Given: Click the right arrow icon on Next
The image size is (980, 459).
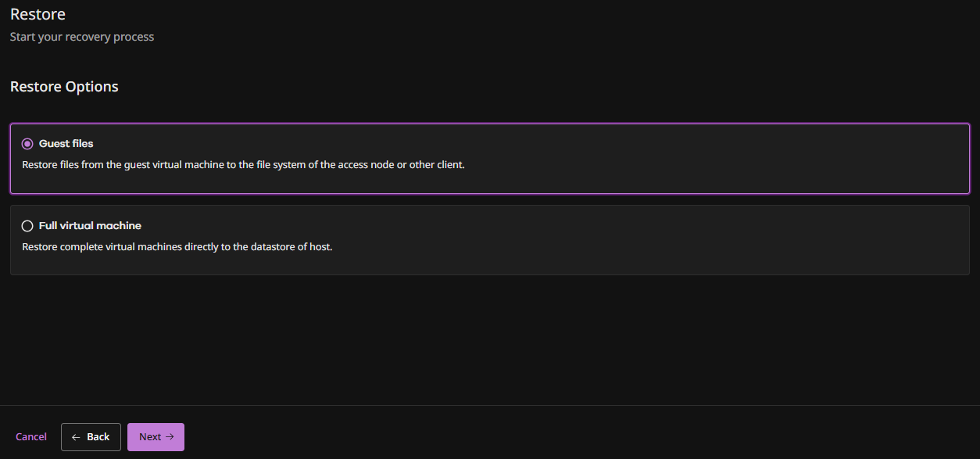Looking at the screenshot, I should coord(170,437).
